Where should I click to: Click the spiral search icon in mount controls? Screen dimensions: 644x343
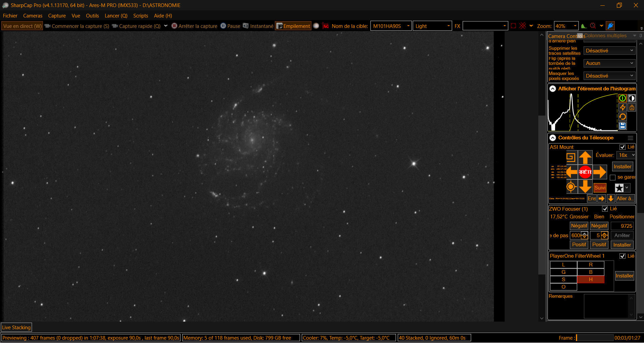571,157
